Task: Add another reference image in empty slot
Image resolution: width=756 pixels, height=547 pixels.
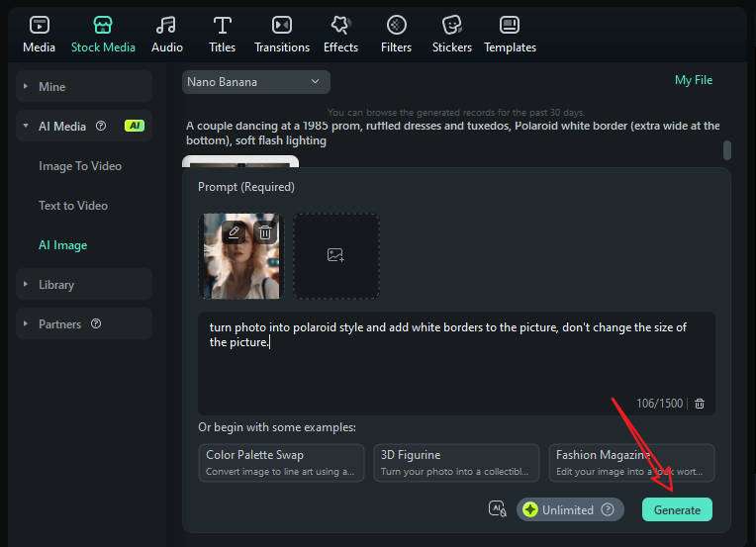Action: 336,255
